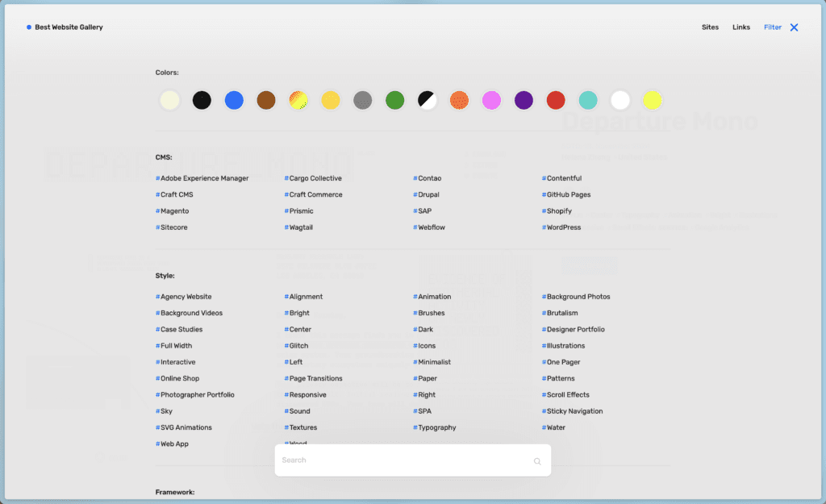
Task: Pick the red color swatch
Action: (x=556, y=101)
